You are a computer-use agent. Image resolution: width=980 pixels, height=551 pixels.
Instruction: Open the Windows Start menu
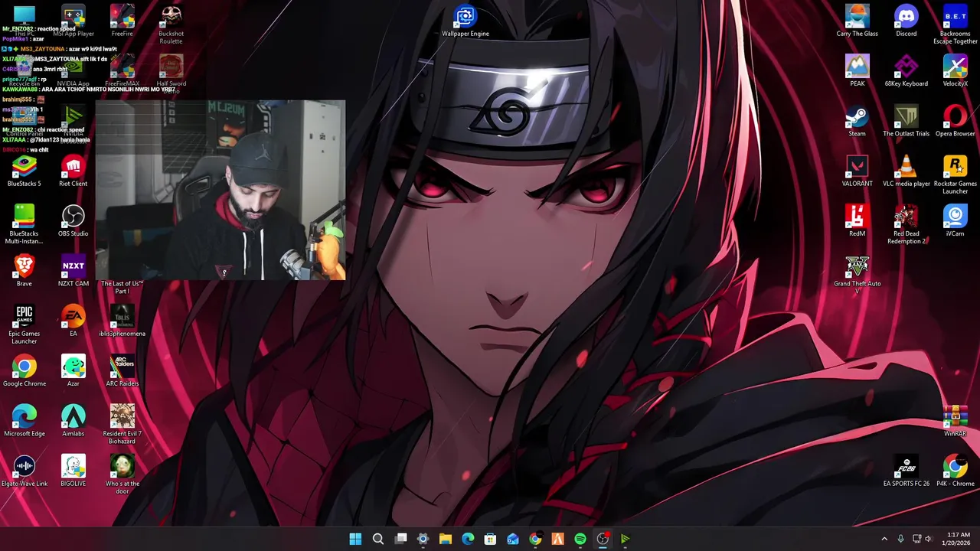(x=355, y=539)
